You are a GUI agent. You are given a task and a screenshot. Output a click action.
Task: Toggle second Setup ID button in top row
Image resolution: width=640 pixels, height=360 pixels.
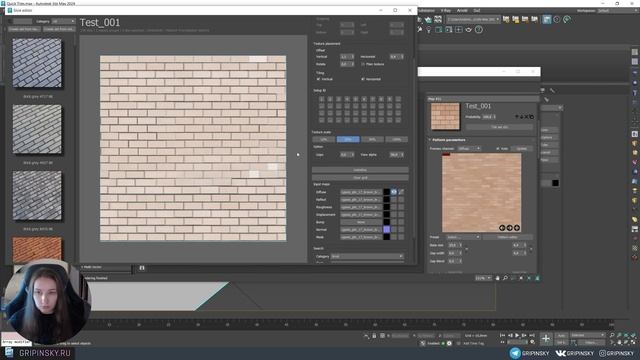coord(330,99)
